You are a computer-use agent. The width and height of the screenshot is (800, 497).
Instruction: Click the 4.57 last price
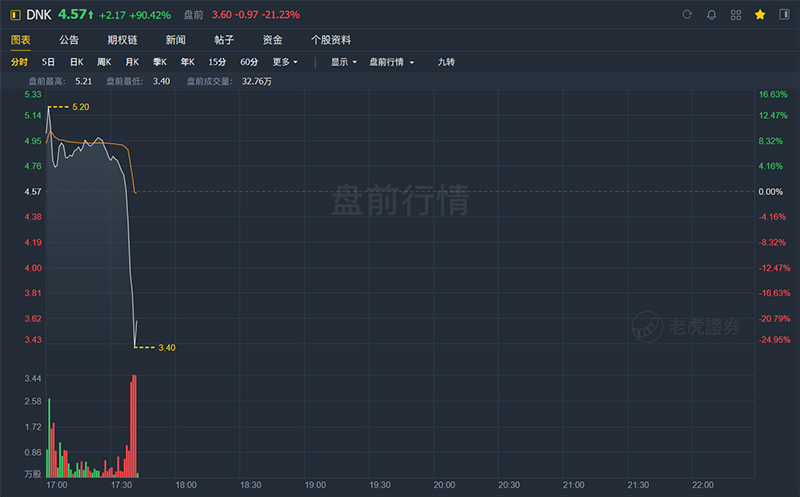tap(72, 14)
